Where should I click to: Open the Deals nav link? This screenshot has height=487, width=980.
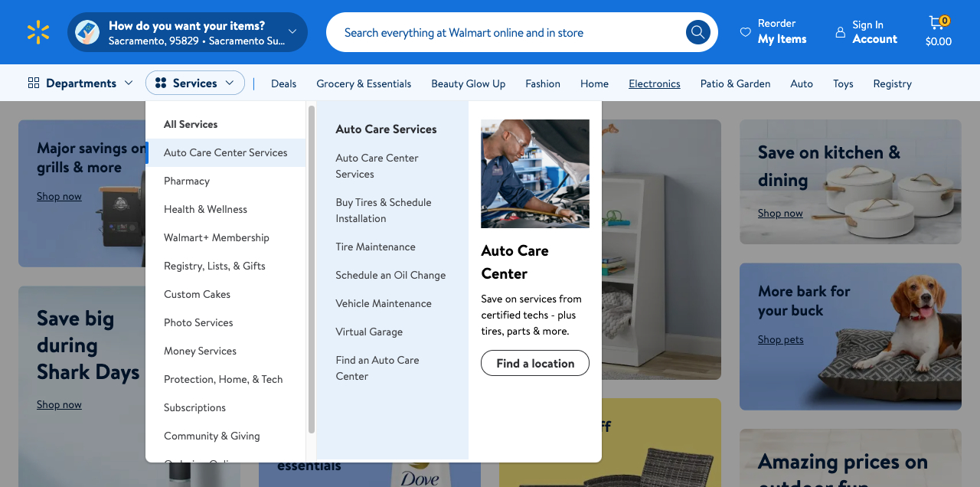click(x=283, y=83)
